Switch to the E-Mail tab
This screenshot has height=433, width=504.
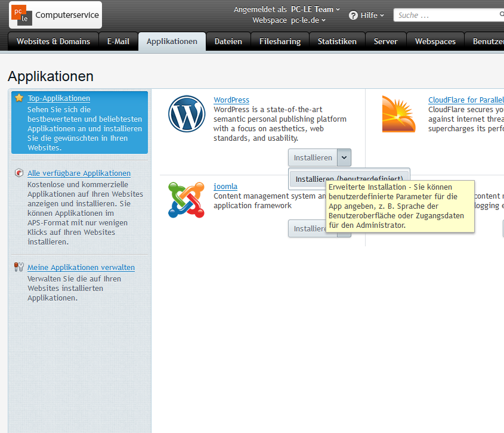[118, 42]
